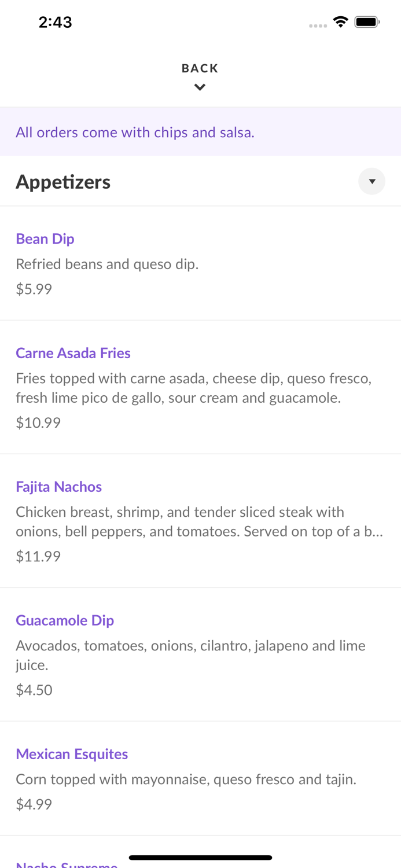Tap the battery indicator
Screen dimensions: 401x868
(x=367, y=21)
